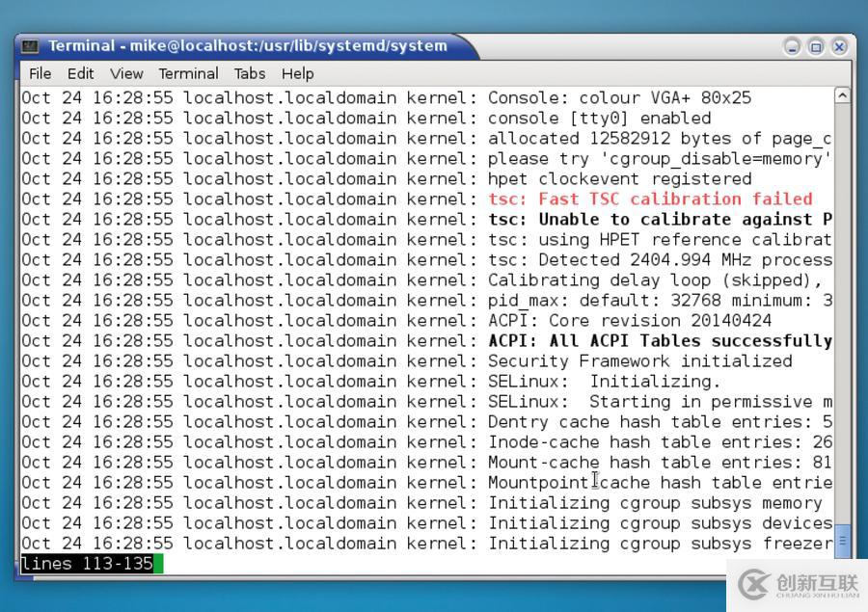
Task: Click 'hpet clockevent registered' line
Action: coord(427,179)
